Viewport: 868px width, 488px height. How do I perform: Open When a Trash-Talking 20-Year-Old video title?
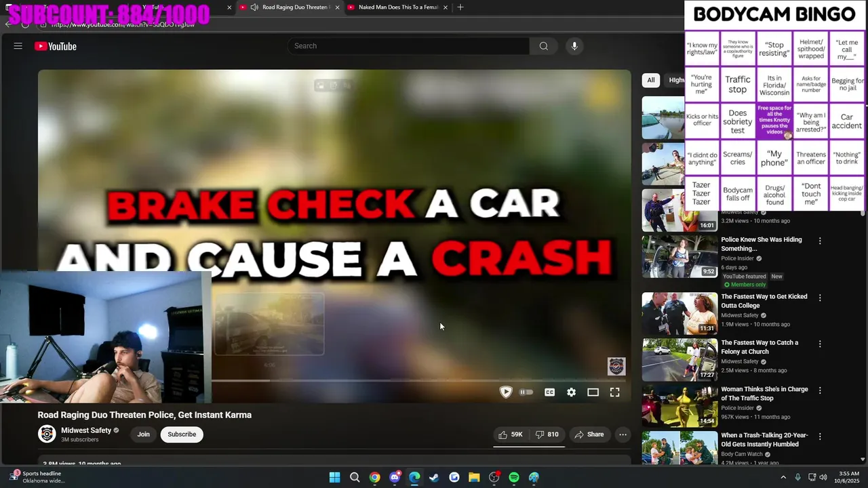coord(764,440)
